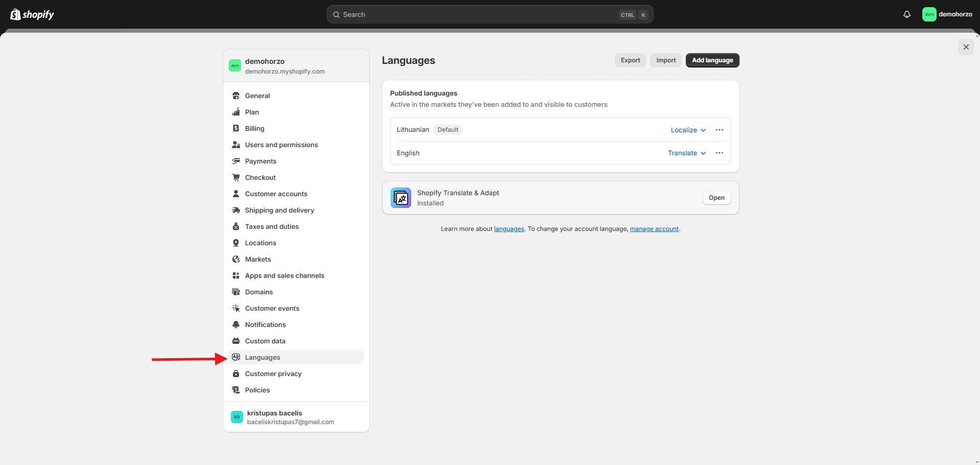Follow the manage account link

click(654, 229)
